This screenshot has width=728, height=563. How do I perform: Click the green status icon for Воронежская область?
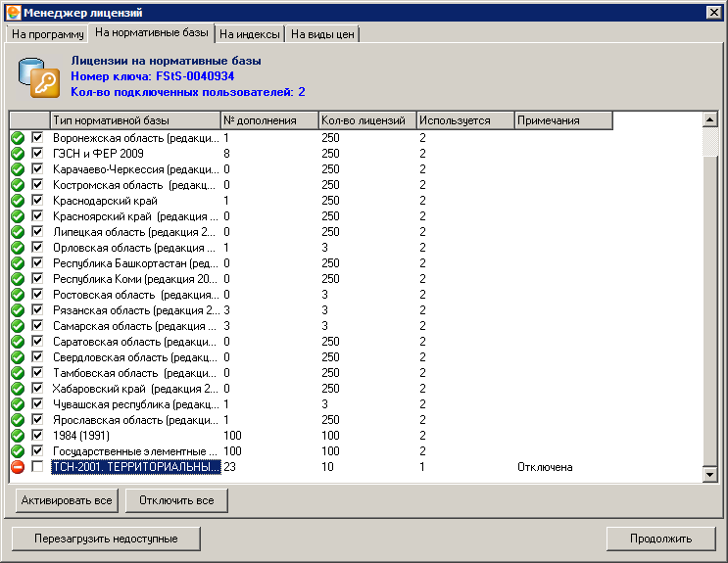[18, 138]
